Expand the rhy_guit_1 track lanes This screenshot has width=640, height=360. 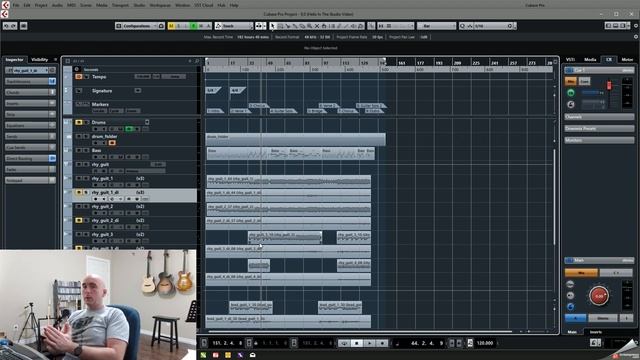(x=66, y=178)
